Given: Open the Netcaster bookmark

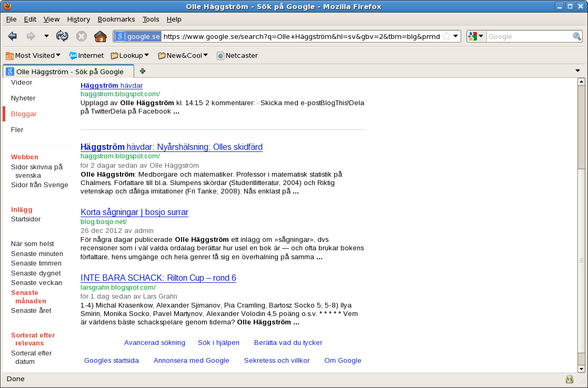Looking at the screenshot, I should pos(237,55).
